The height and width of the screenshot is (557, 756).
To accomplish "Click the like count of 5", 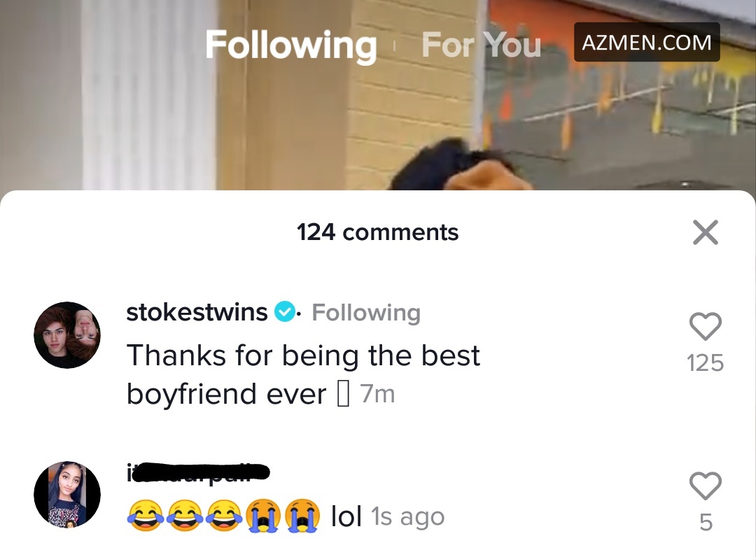I will click(706, 522).
